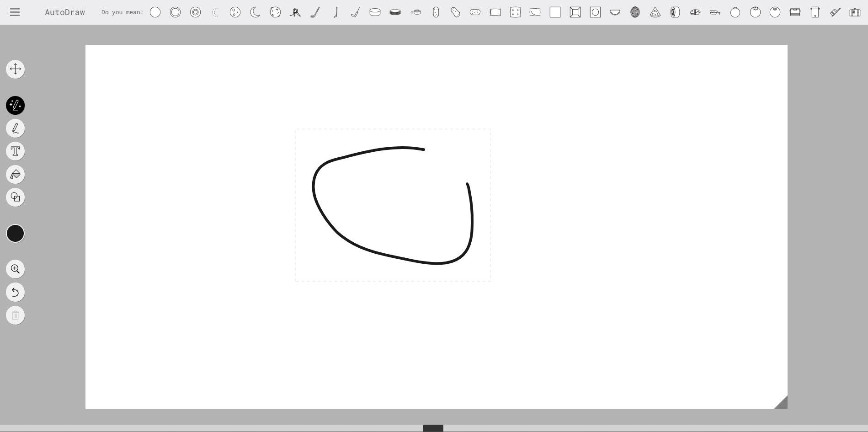Viewport: 868px width, 432px height.
Task: Select the upright hockey stick suggestion
Action: 335,12
